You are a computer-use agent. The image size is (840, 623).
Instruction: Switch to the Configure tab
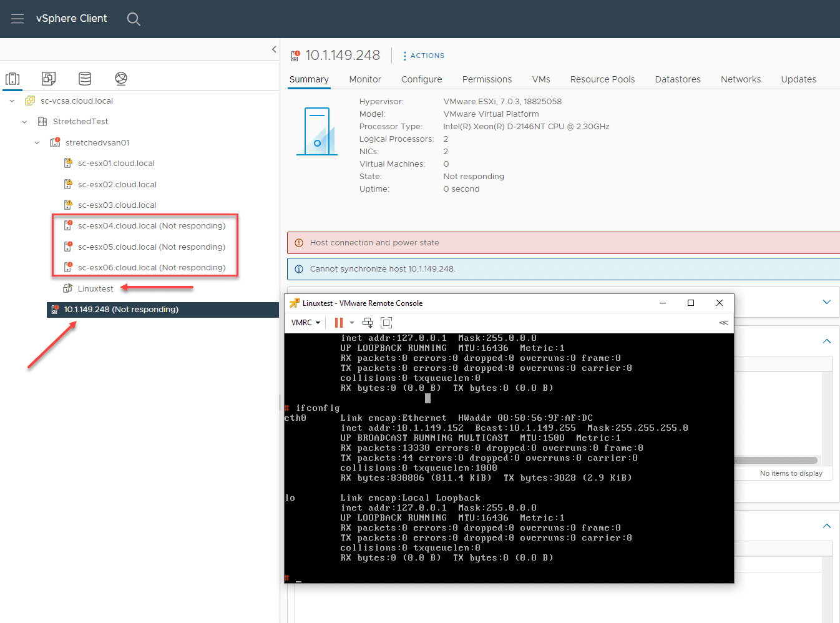pyautogui.click(x=421, y=79)
